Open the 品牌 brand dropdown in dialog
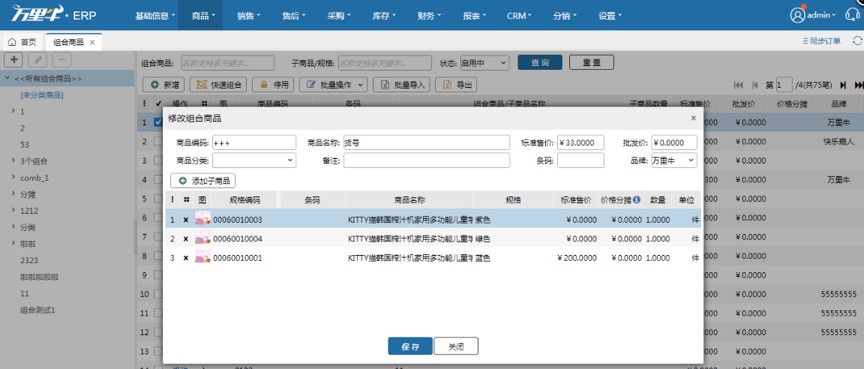Viewport: 864px width, 369px height. point(674,160)
